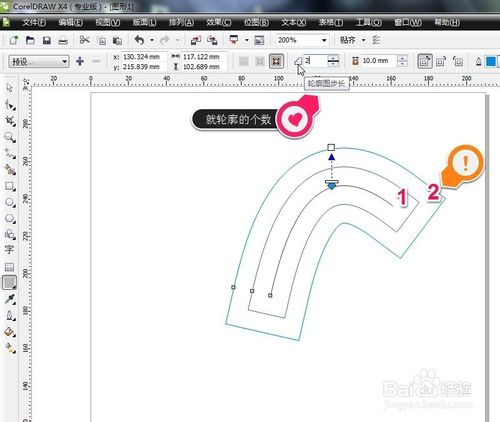Undo the last action
The height and width of the screenshot is (422, 500).
point(140,40)
